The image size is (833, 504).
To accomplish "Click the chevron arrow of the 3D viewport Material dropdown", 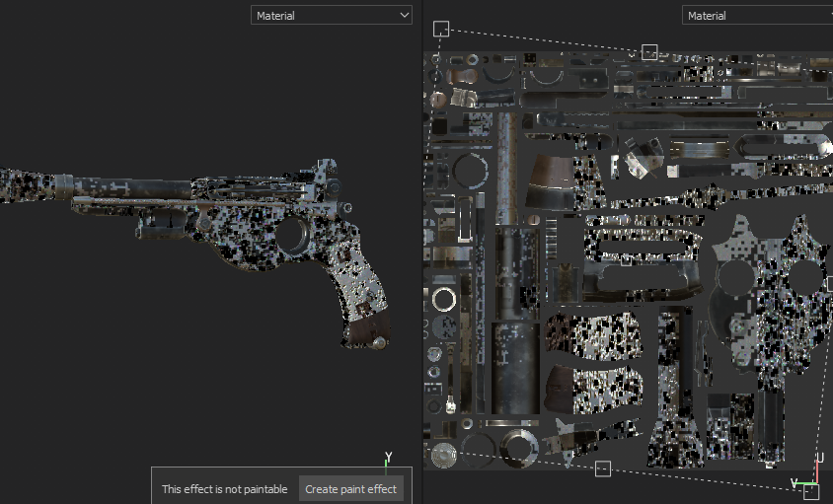I will pyautogui.click(x=403, y=15).
